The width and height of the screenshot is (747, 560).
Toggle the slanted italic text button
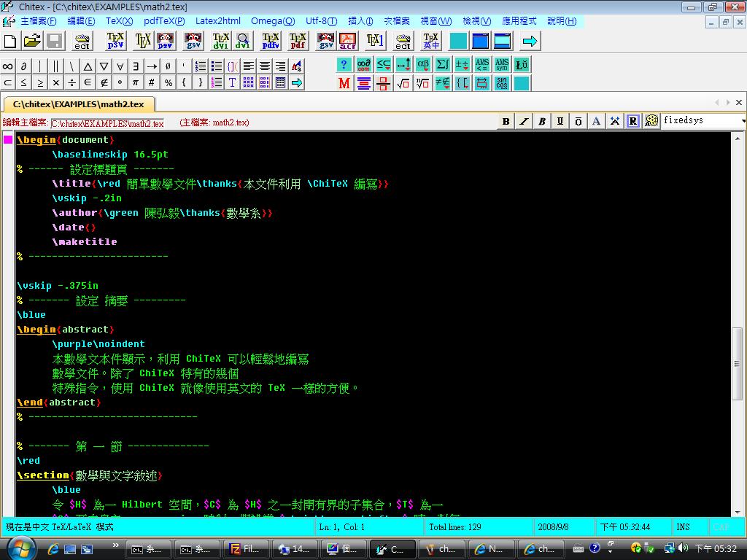[x=524, y=122]
